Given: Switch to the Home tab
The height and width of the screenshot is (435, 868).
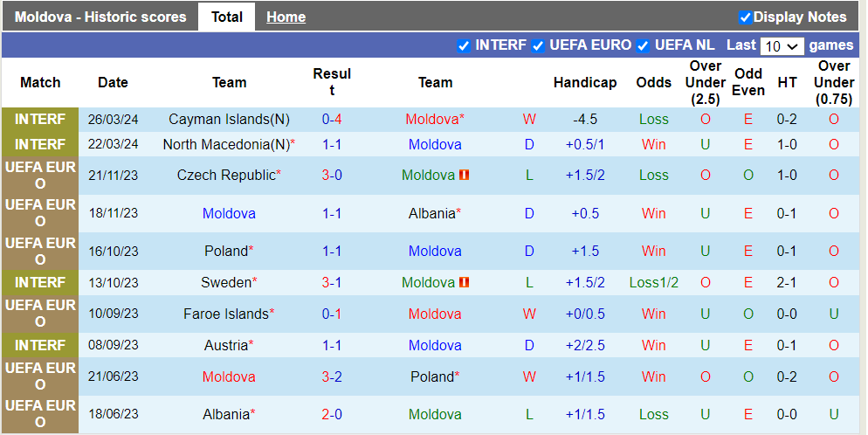Looking at the screenshot, I should pos(286,17).
